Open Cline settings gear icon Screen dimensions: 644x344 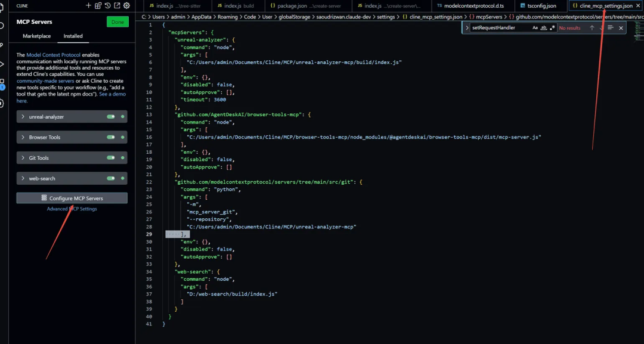pos(126,5)
